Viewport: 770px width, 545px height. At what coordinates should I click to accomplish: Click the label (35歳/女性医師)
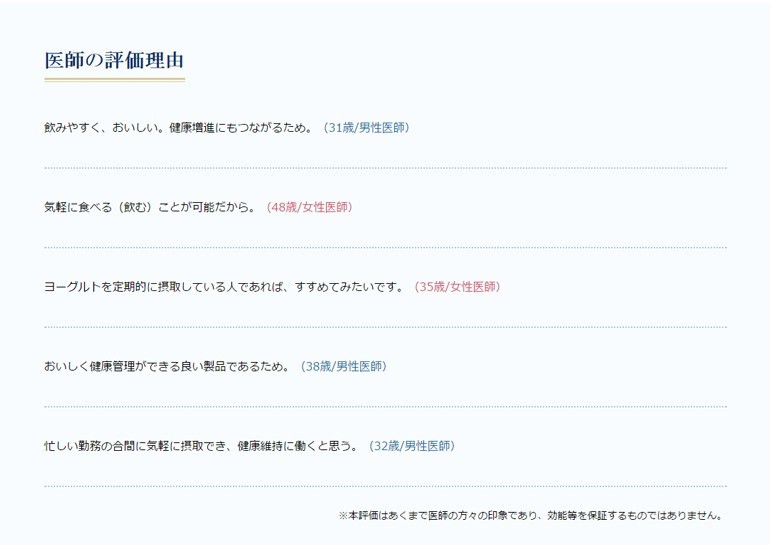pyautogui.click(x=457, y=287)
